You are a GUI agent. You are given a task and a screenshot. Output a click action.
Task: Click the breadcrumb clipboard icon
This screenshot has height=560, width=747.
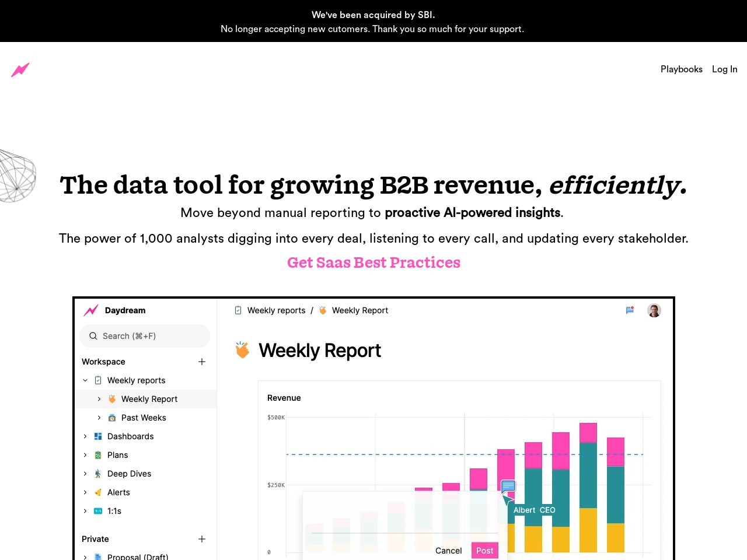click(238, 310)
